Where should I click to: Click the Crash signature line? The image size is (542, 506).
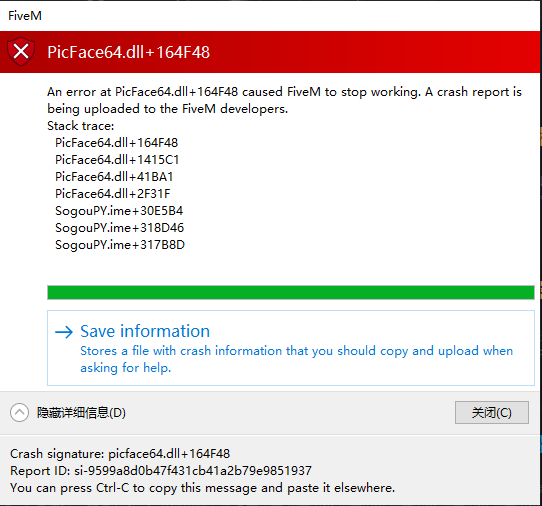coord(120,453)
